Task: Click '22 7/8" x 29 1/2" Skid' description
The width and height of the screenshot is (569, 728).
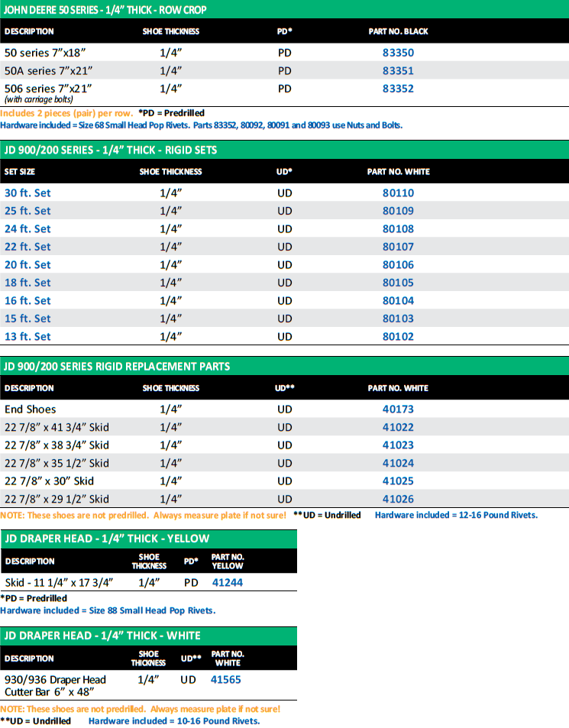Action: tap(57, 499)
